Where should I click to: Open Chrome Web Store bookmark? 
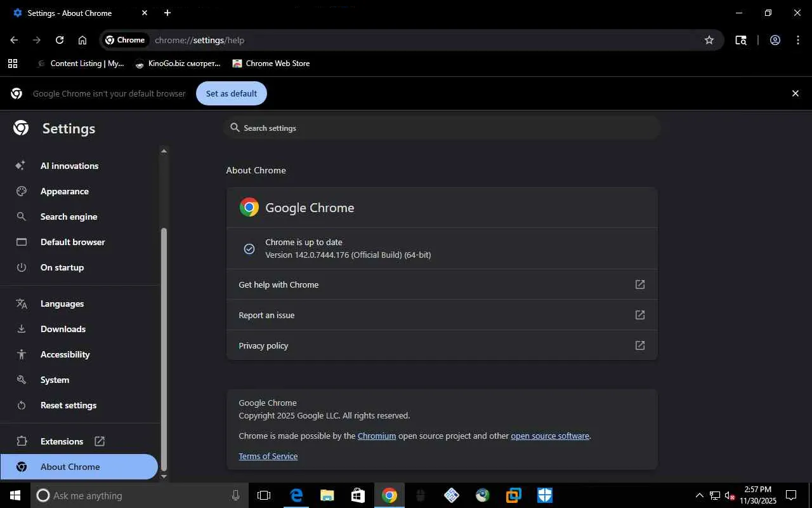pyautogui.click(x=271, y=63)
